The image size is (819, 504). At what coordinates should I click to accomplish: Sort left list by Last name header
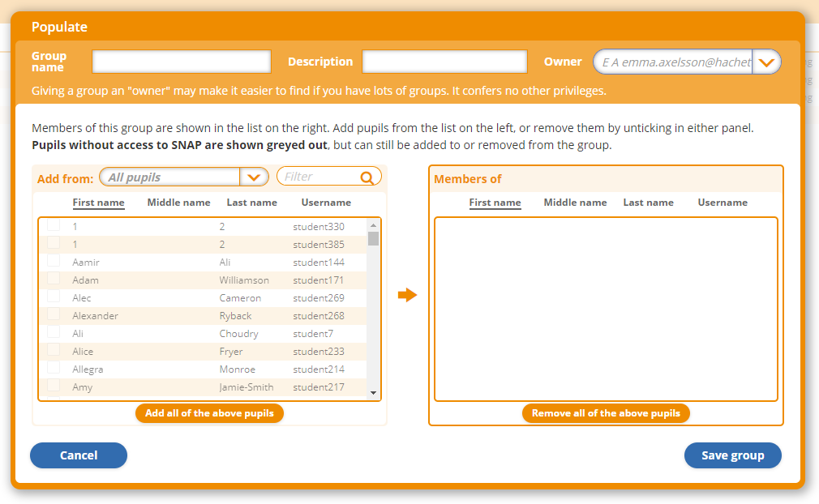(251, 203)
